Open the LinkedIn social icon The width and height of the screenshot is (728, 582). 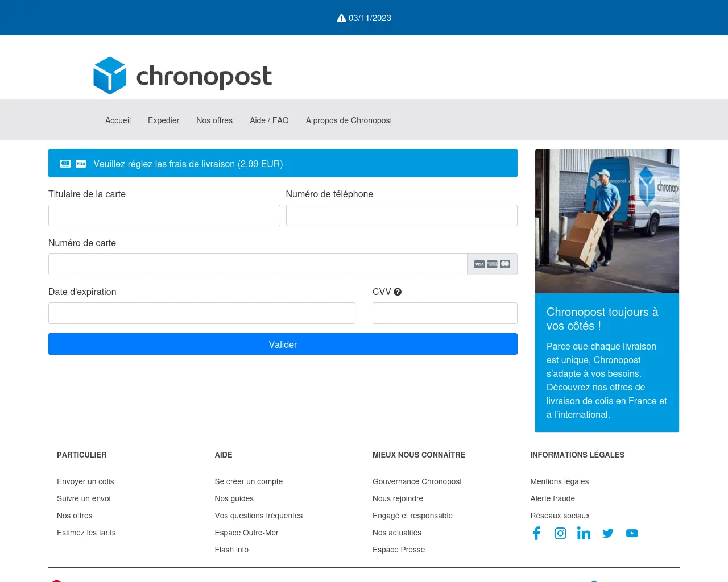click(584, 533)
